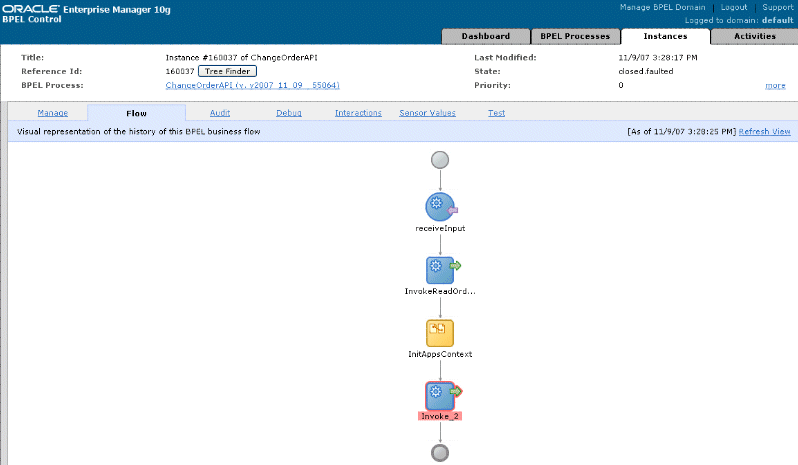Open the Support link
Image resolution: width=798 pixels, height=465 pixels.
coord(778,7)
